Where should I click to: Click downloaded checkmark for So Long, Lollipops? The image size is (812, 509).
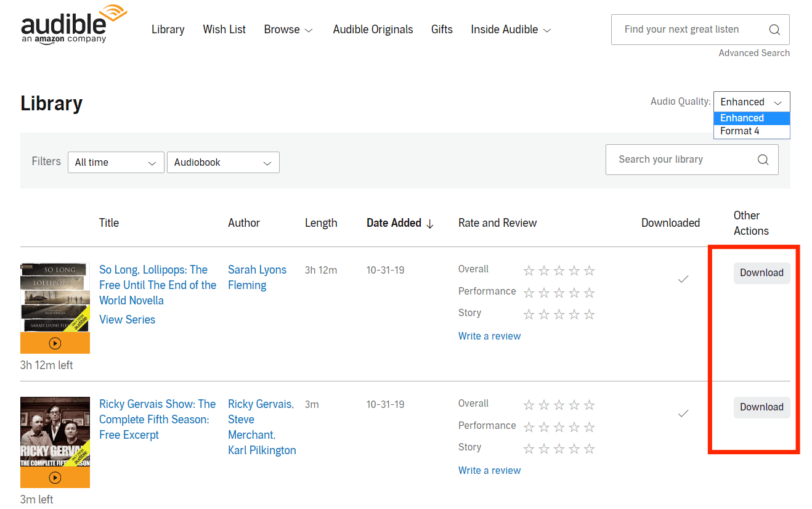pyautogui.click(x=683, y=279)
